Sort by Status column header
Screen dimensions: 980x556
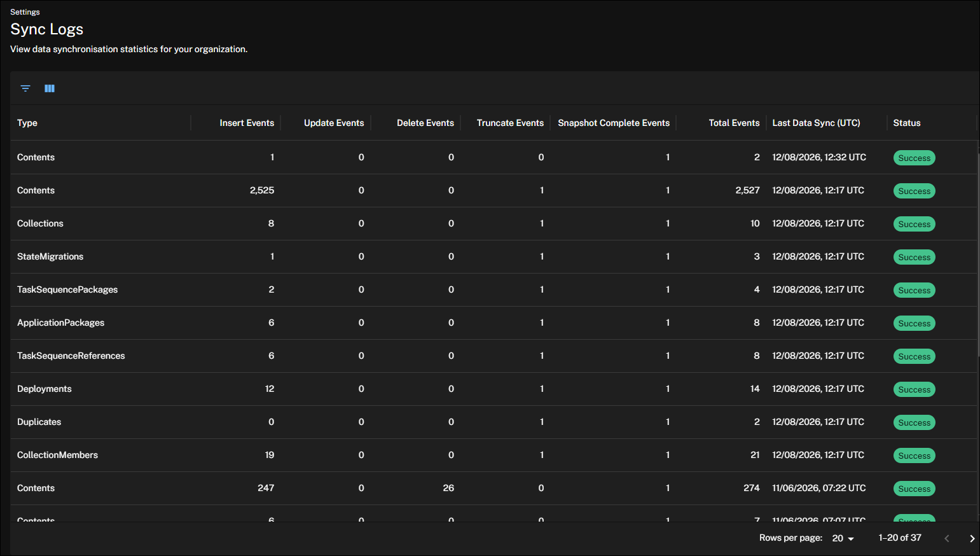(906, 123)
